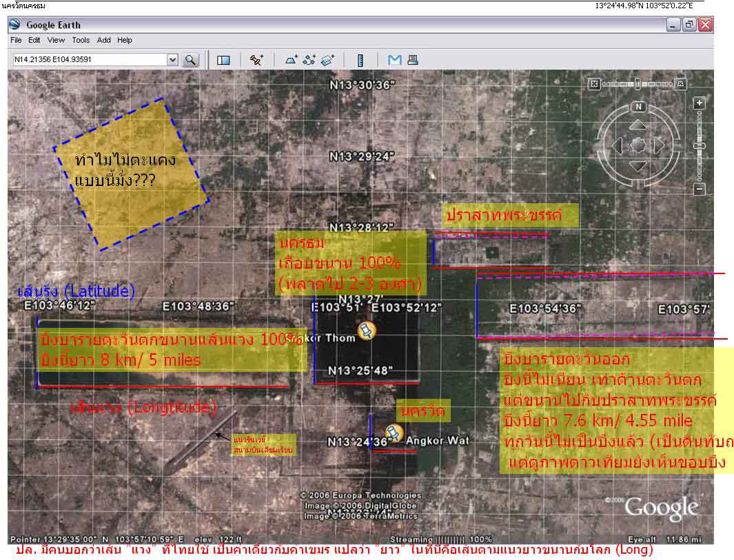Click the N13°25'48" latitude label
Viewport: 734px width, 560px height.
click(x=360, y=371)
